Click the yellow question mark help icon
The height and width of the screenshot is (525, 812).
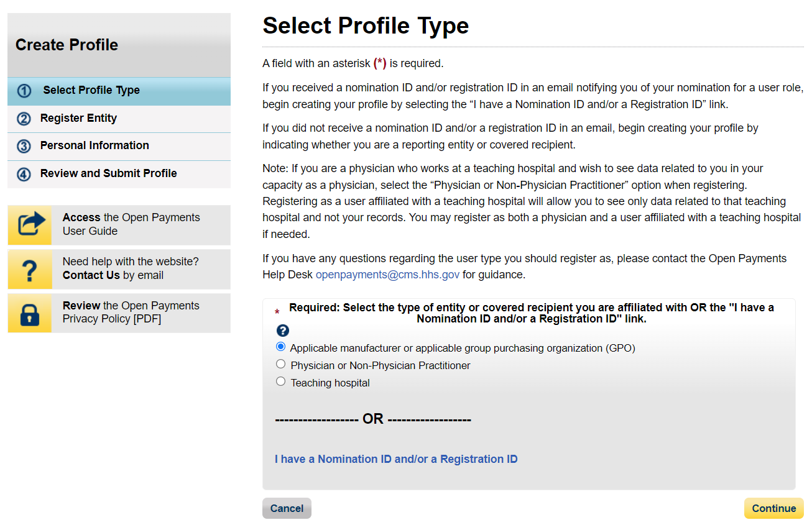(30, 270)
